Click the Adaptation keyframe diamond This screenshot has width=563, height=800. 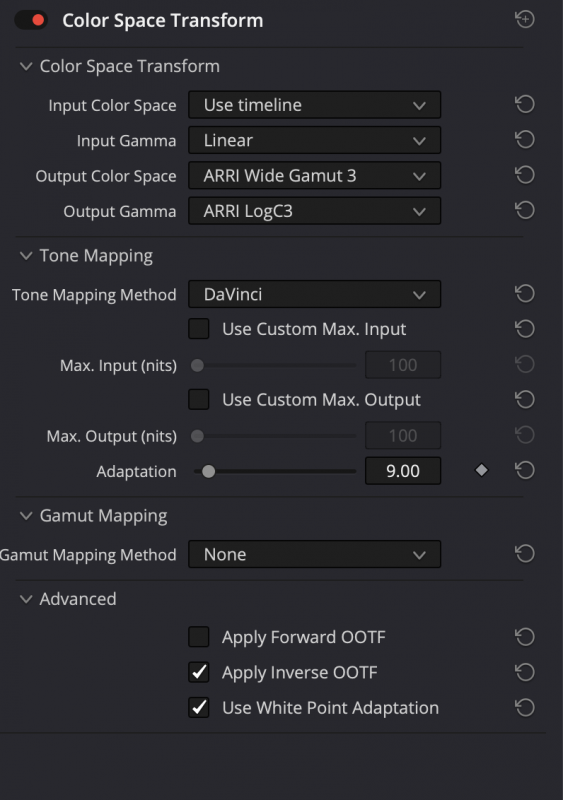point(481,470)
